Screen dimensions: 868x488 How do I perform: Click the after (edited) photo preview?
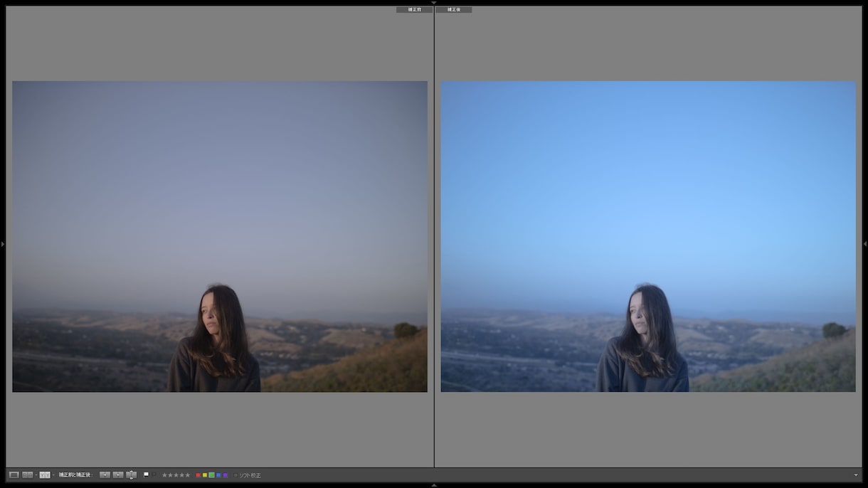tap(648, 236)
